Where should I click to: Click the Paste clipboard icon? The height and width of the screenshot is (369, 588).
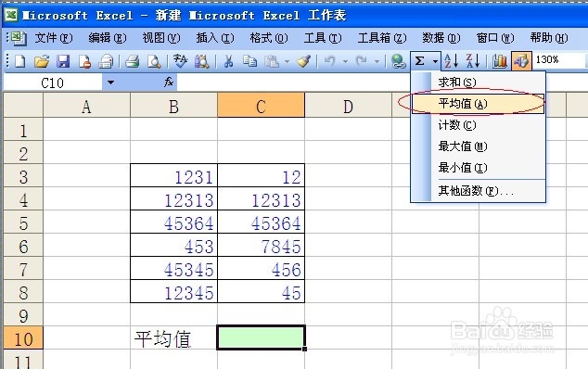(x=272, y=61)
